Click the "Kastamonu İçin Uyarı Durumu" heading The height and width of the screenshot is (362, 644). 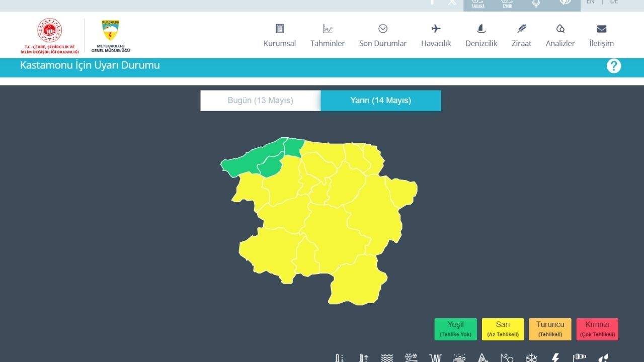point(90,65)
